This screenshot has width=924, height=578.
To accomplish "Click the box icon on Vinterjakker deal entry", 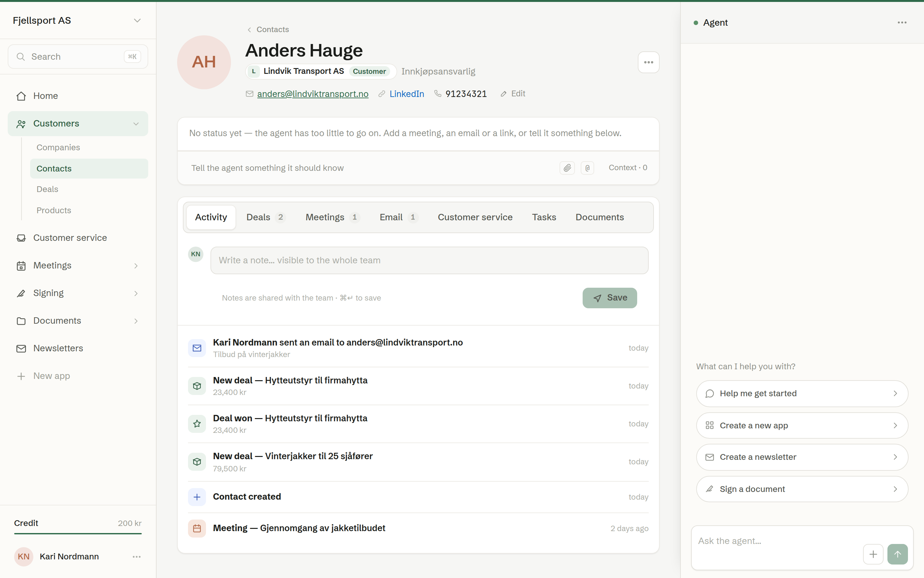I will tap(197, 462).
